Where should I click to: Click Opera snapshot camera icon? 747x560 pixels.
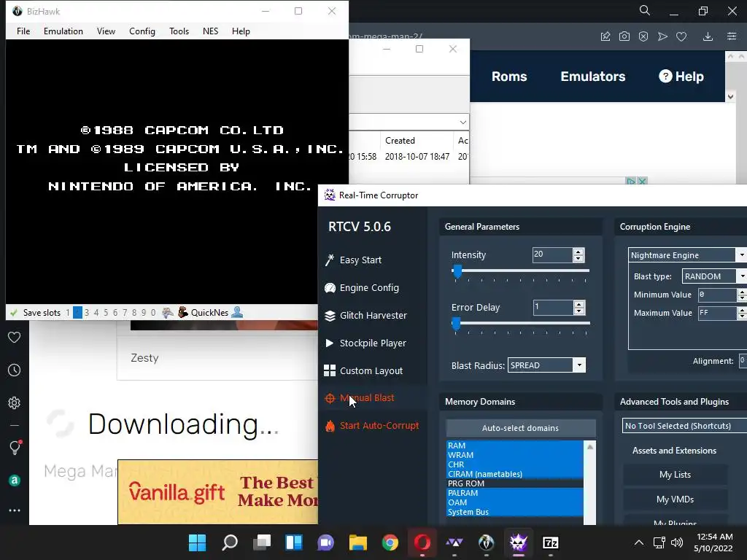coord(624,36)
